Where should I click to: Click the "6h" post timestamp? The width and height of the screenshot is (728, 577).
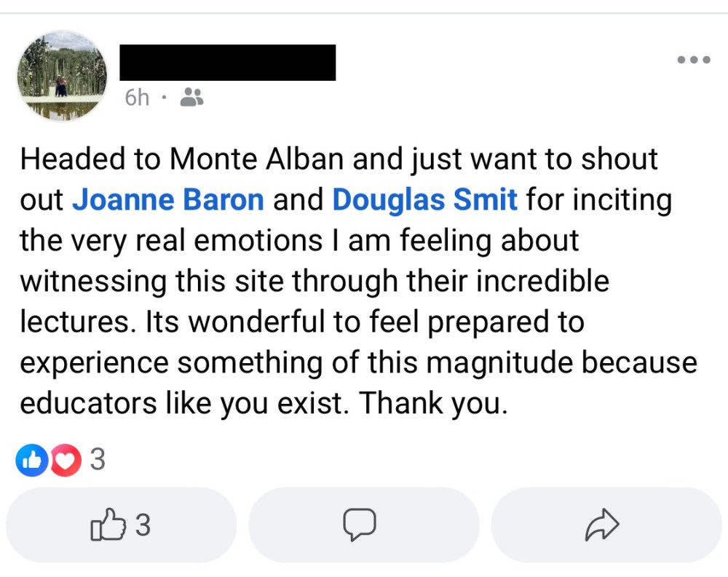point(136,98)
